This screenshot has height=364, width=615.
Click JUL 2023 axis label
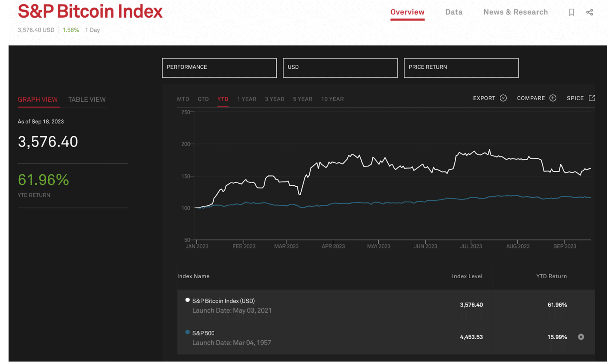tap(471, 246)
